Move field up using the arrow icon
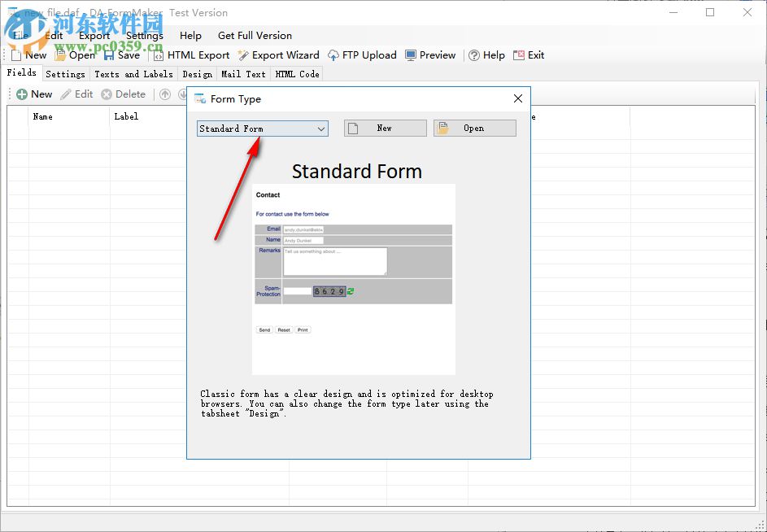The width and height of the screenshot is (767, 532). [x=167, y=94]
